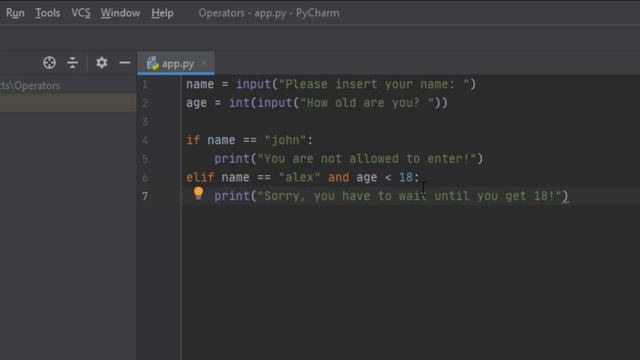
Task: Click line number 4 in the gutter
Action: point(145,140)
